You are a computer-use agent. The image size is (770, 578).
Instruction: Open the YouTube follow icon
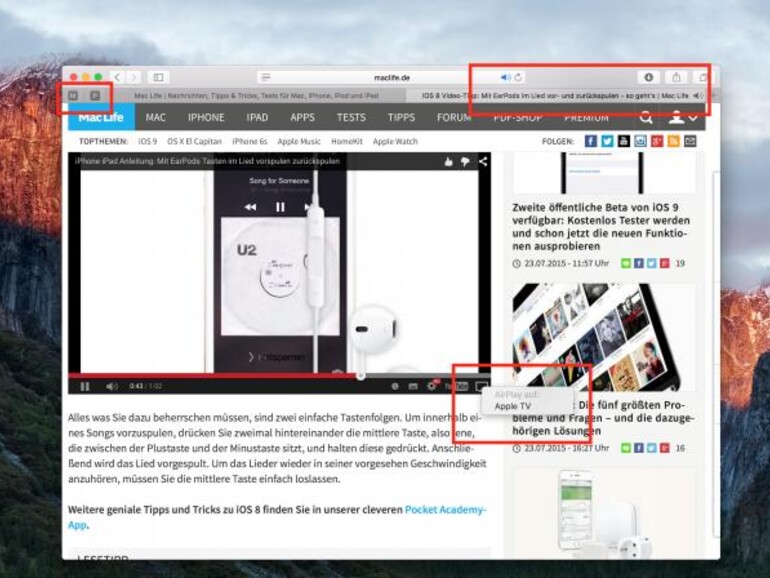tap(624, 141)
